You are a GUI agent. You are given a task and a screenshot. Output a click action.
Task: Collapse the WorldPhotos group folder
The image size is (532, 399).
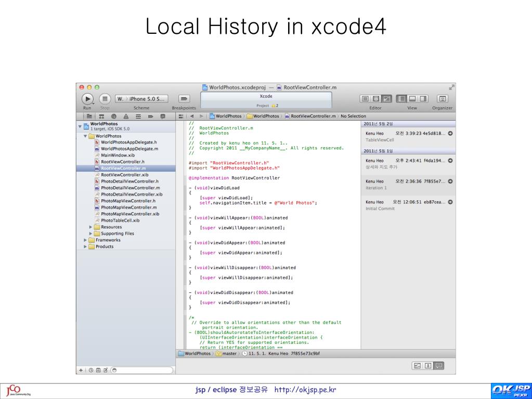tap(85, 136)
